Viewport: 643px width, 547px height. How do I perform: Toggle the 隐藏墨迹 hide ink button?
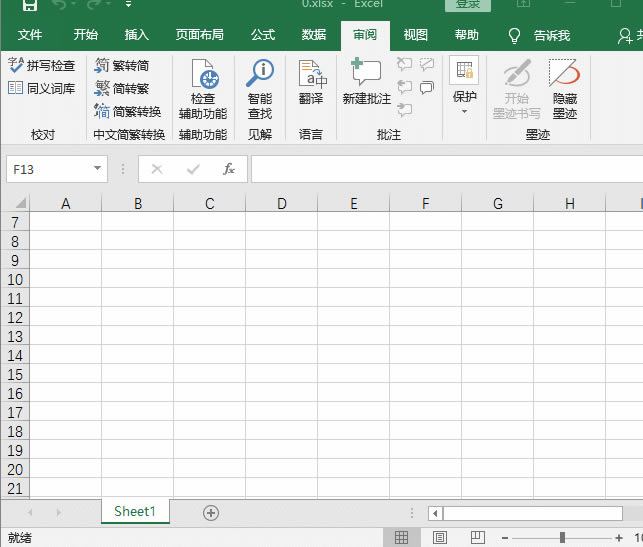564,88
